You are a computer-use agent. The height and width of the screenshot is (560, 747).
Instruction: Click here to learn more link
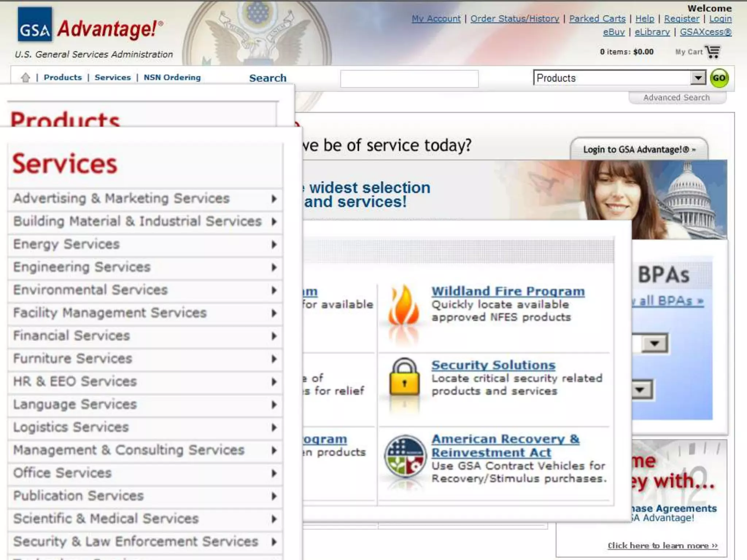663,546
